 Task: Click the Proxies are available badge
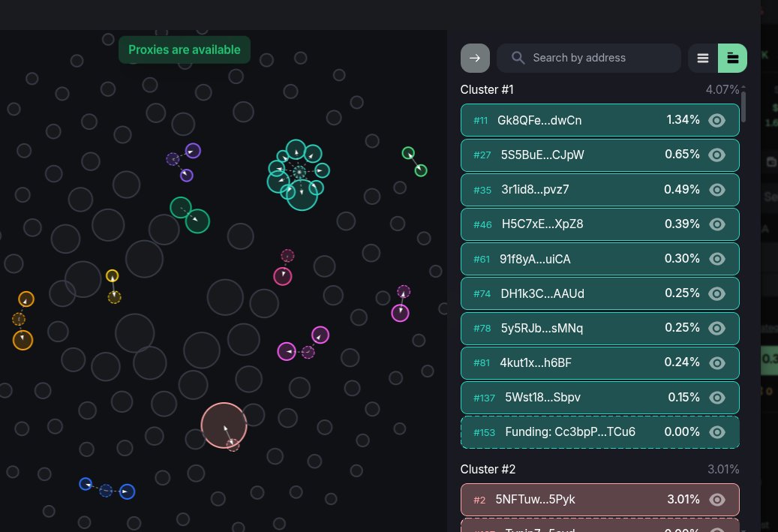coord(184,50)
